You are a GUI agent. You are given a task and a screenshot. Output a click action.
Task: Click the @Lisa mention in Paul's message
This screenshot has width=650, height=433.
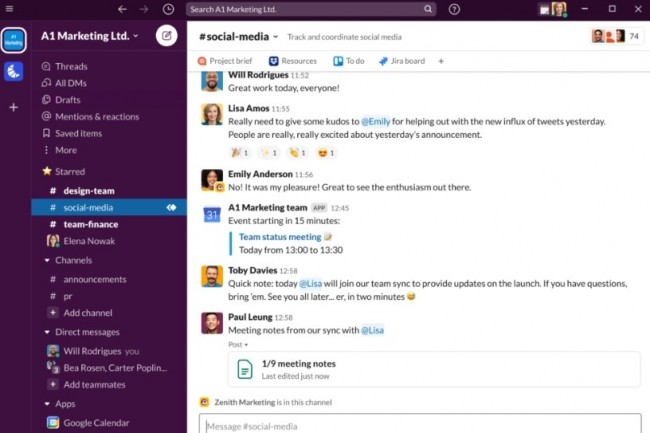pos(372,330)
